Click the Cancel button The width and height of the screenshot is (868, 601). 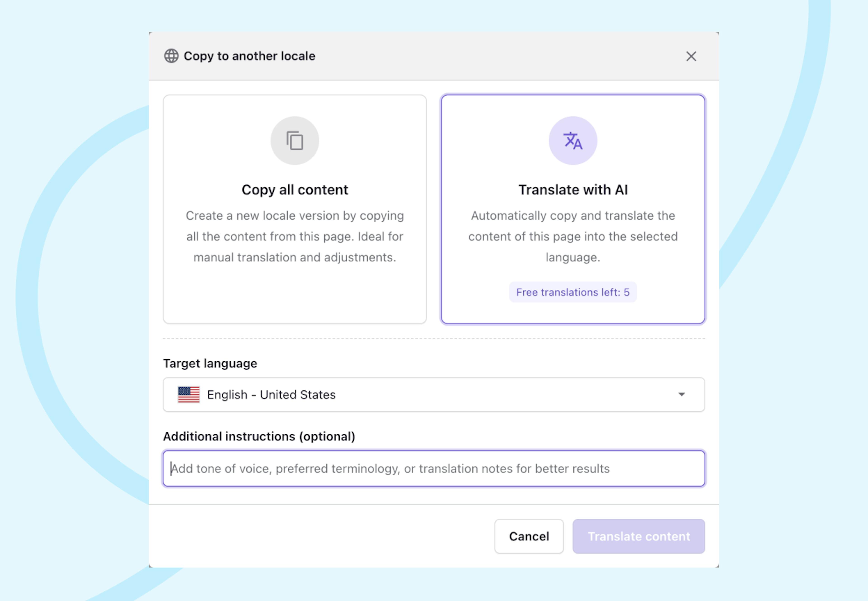(x=529, y=536)
